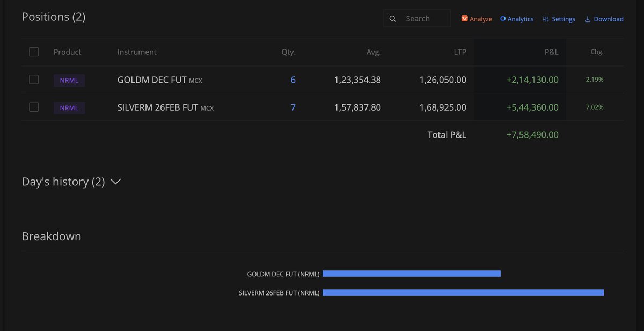Click average price 1,23,354.38

coord(357,80)
